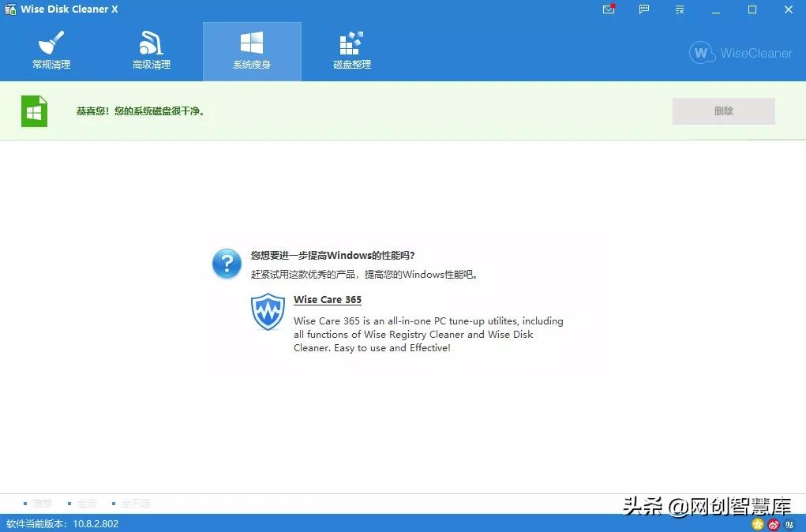The image size is (806, 532).
Task: Open the feedback chat icon
Action: pyautogui.click(x=643, y=10)
